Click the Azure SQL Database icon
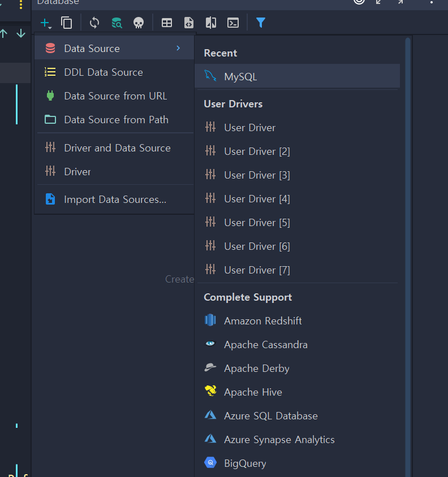The width and height of the screenshot is (448, 477). click(210, 415)
